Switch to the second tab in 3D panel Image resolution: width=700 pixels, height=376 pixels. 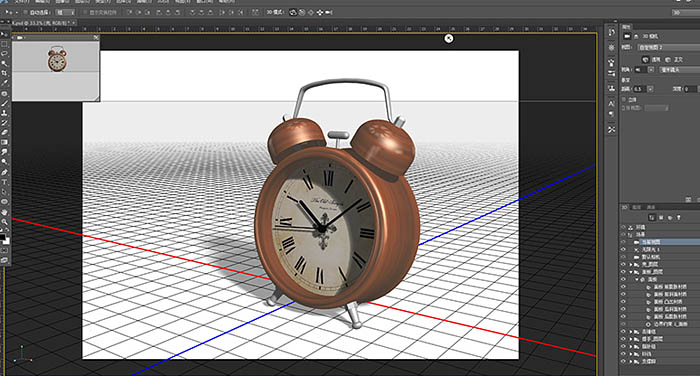(638, 207)
